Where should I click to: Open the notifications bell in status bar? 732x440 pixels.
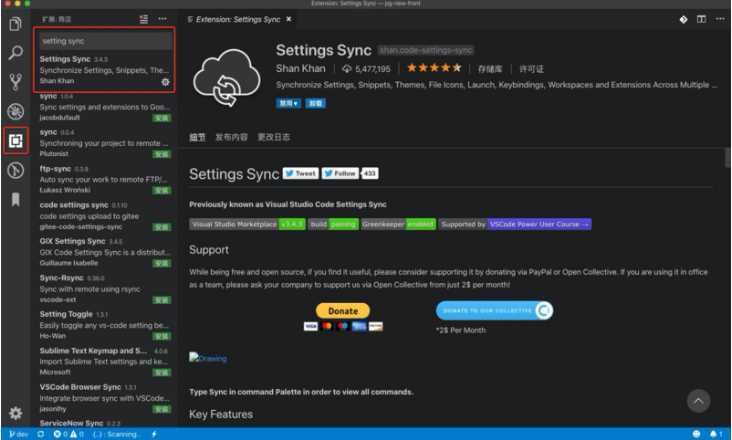click(715, 434)
